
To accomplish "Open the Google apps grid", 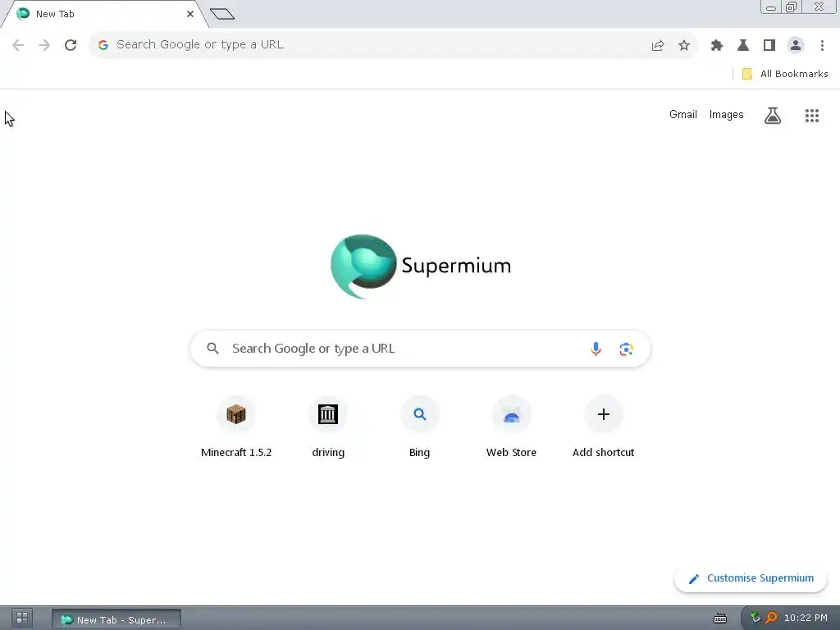I will point(812,115).
